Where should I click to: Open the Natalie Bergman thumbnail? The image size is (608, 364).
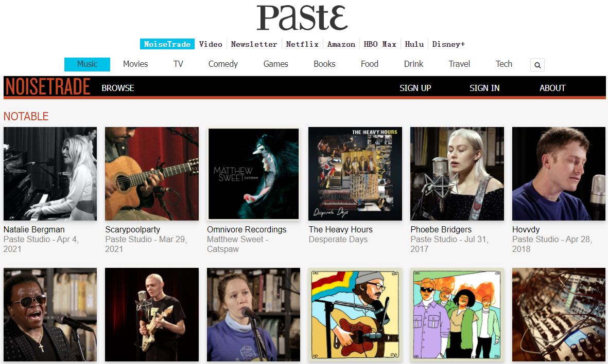tap(50, 174)
